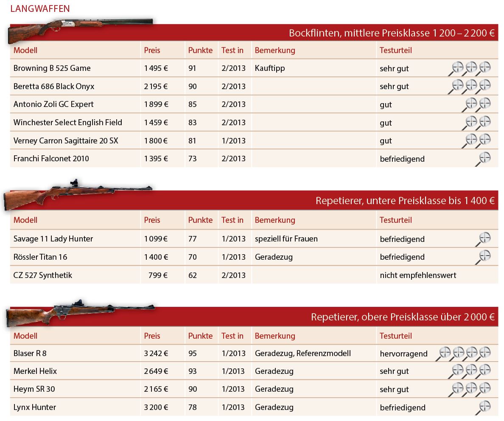This screenshot has height=421, width=504.
Task: Select the 3 200 € price of Lynx Hunter
Action: coord(156,407)
